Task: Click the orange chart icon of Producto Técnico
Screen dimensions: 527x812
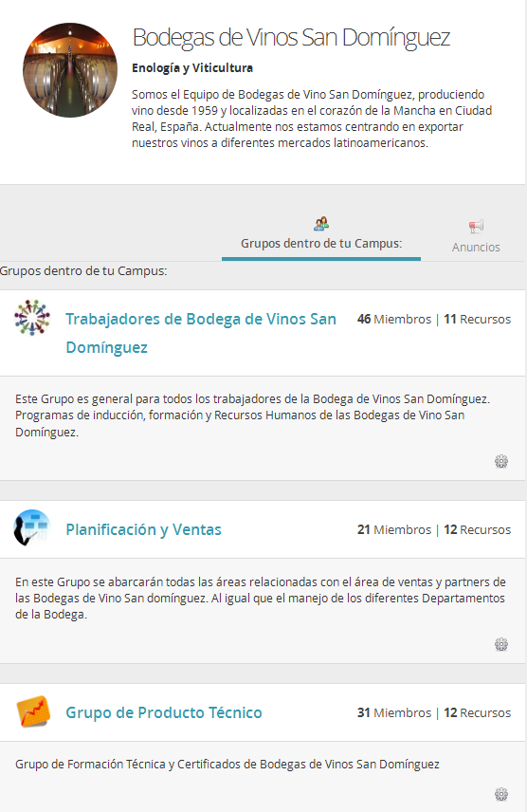Action: point(33,711)
